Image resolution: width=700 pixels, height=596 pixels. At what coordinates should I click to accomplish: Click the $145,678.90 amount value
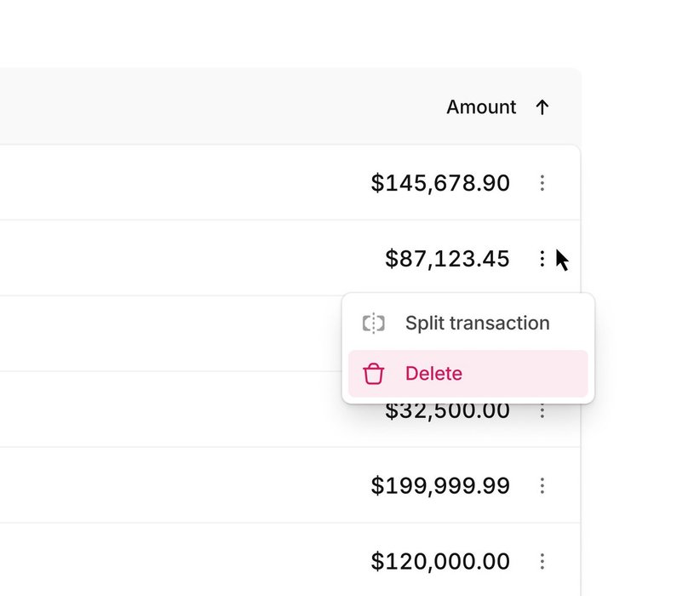[440, 183]
